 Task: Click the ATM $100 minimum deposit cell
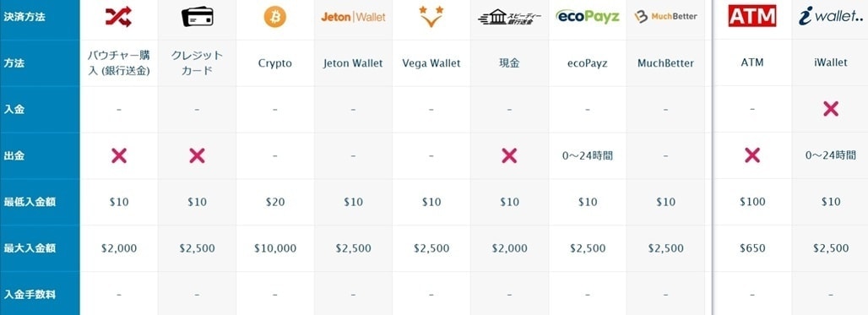751,202
